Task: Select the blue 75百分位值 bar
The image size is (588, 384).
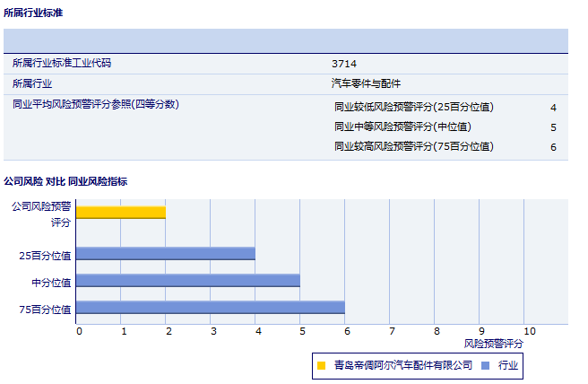Action: pyautogui.click(x=211, y=308)
